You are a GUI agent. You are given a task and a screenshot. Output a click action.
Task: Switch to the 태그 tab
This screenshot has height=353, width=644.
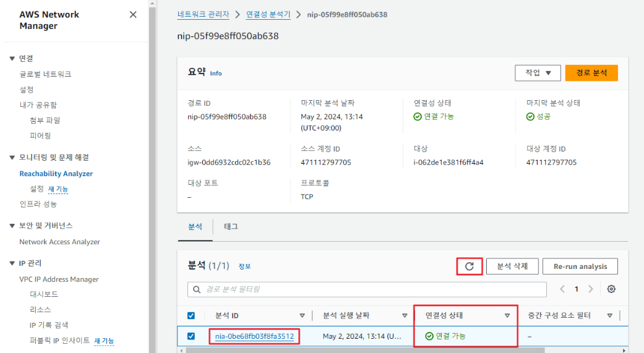231,227
